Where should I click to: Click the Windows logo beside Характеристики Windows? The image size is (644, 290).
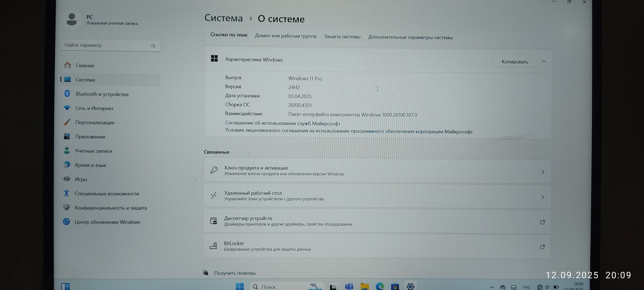pyautogui.click(x=214, y=58)
